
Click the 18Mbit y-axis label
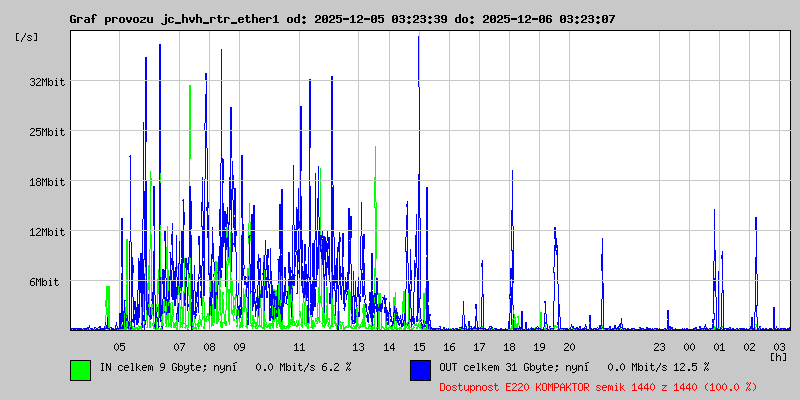[x=47, y=182]
